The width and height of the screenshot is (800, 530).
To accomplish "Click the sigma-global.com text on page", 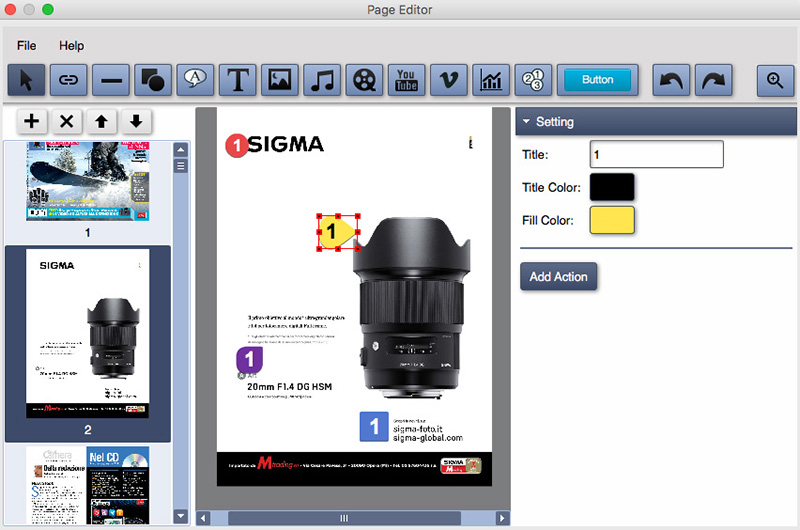I will [x=428, y=438].
